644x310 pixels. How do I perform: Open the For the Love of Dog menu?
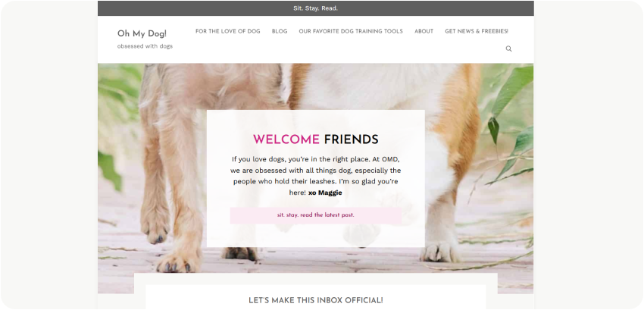[x=227, y=31]
